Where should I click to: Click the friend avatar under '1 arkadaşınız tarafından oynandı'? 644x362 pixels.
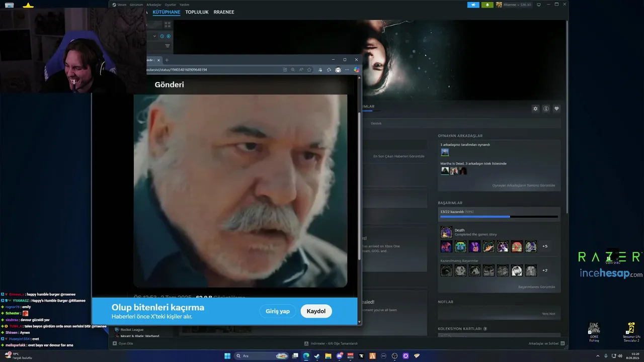point(445,152)
